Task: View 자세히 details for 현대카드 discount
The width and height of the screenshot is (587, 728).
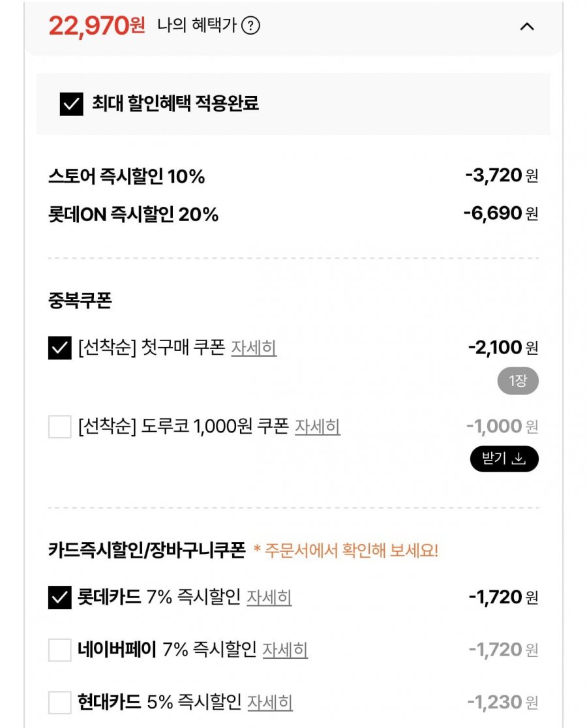Action: [270, 703]
